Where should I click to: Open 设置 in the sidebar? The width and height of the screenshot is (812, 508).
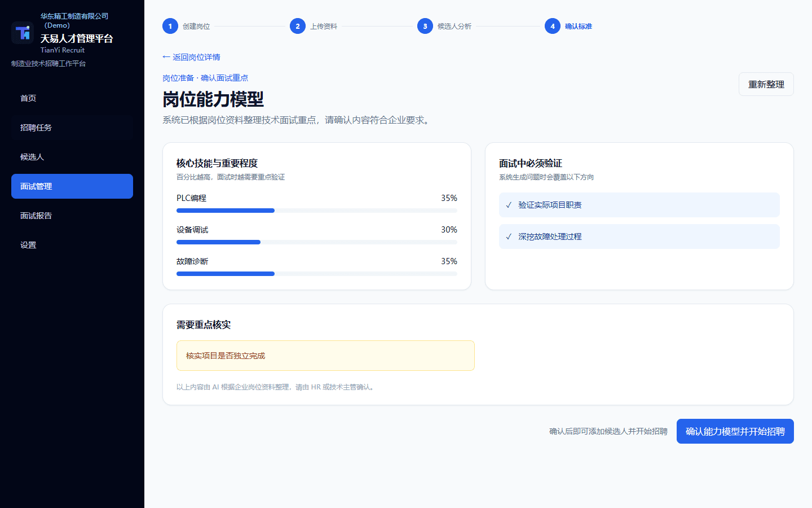click(72, 245)
